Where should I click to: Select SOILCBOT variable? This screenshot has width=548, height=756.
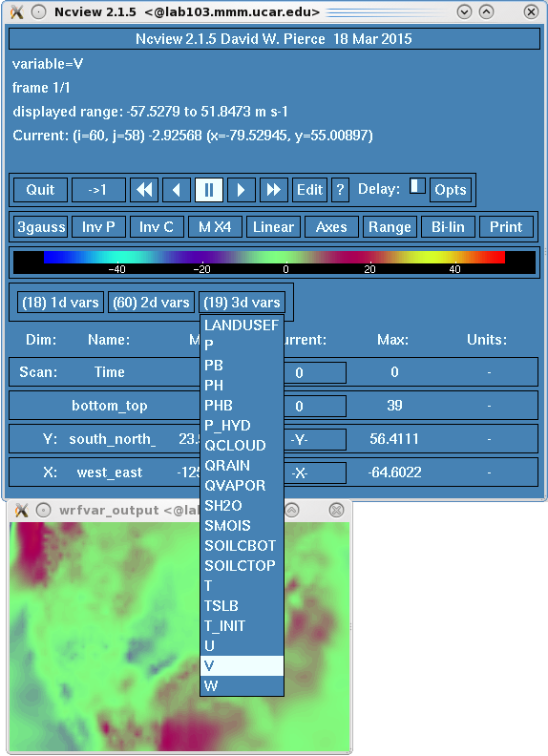point(242,546)
